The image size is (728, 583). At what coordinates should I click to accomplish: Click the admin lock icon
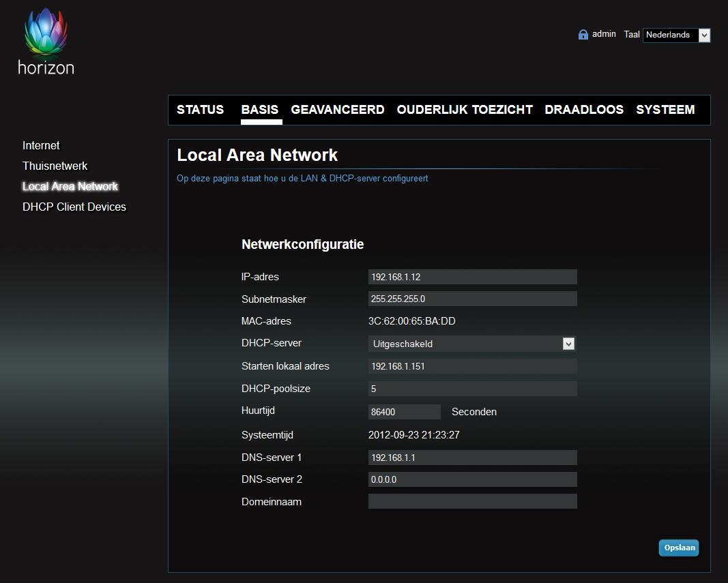[583, 34]
